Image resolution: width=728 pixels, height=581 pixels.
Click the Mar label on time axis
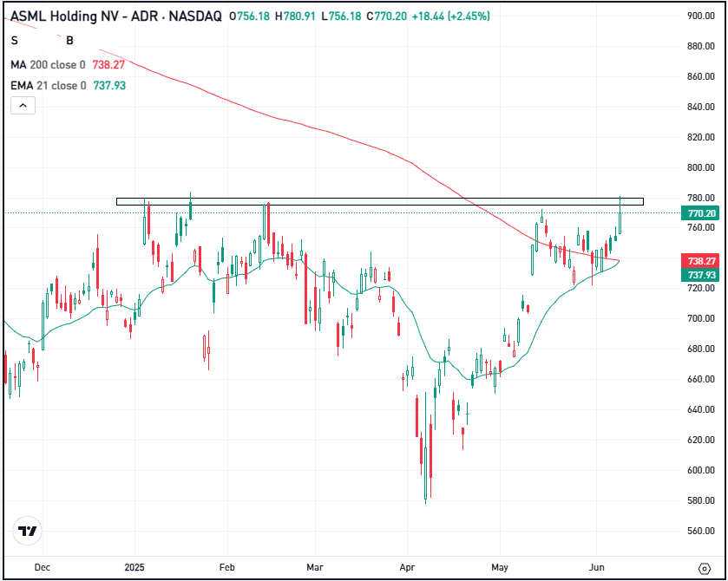pyautogui.click(x=315, y=567)
